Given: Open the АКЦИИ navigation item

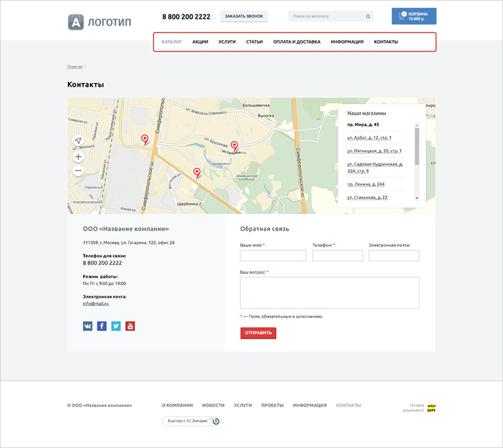Looking at the screenshot, I should pyautogui.click(x=201, y=40).
